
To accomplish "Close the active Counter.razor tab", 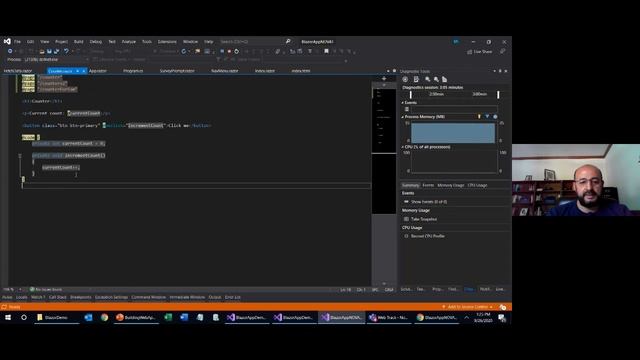I will (84, 71).
